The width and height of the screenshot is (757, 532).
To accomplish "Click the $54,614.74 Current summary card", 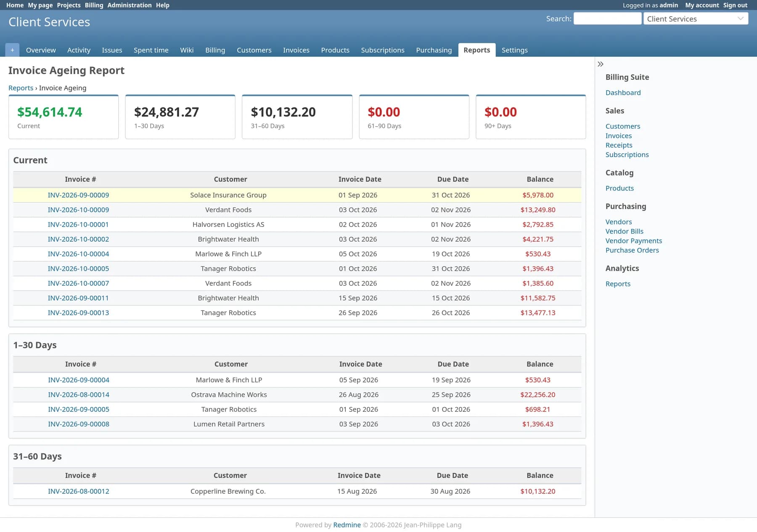I will [x=64, y=117].
